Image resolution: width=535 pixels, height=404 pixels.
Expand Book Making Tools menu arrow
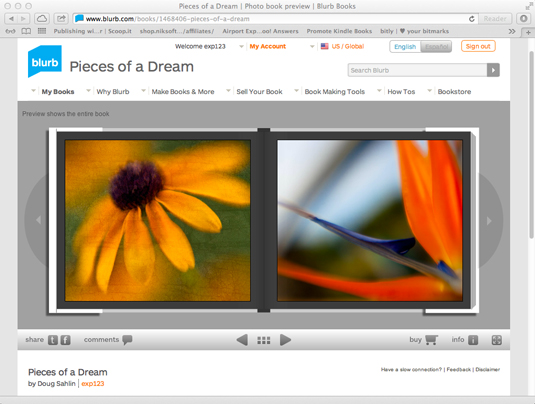297,91
